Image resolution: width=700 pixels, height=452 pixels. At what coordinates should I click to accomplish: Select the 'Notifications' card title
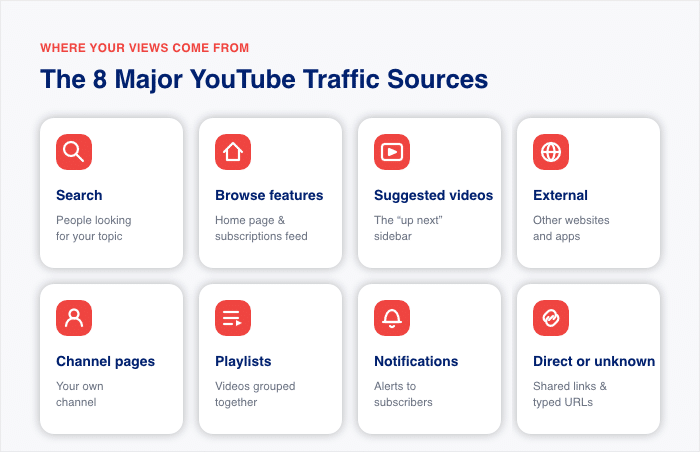point(416,361)
